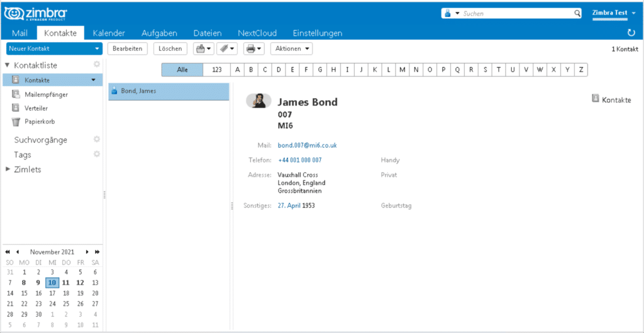Click in the Suchen search field
The width and height of the screenshot is (644, 333).
518,14
